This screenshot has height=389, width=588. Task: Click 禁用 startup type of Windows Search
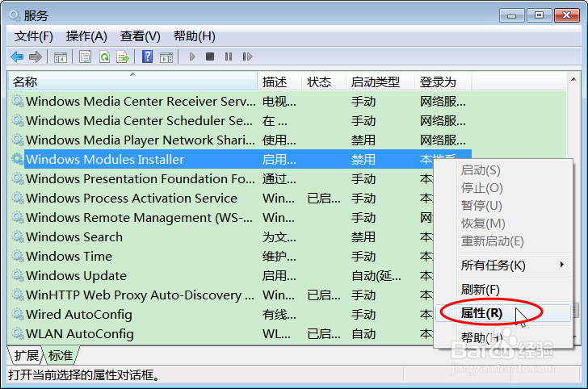(363, 236)
